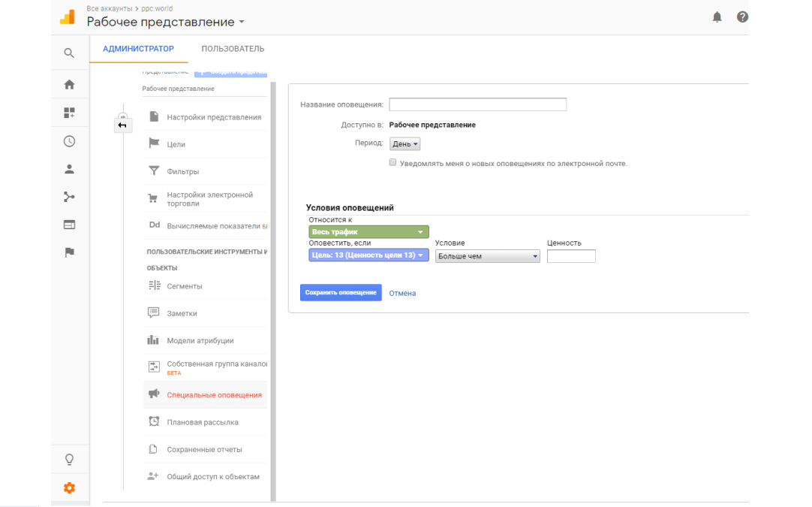The height and width of the screenshot is (507, 812).
Task: Open the Customization dashboards icon
Action: [69, 113]
